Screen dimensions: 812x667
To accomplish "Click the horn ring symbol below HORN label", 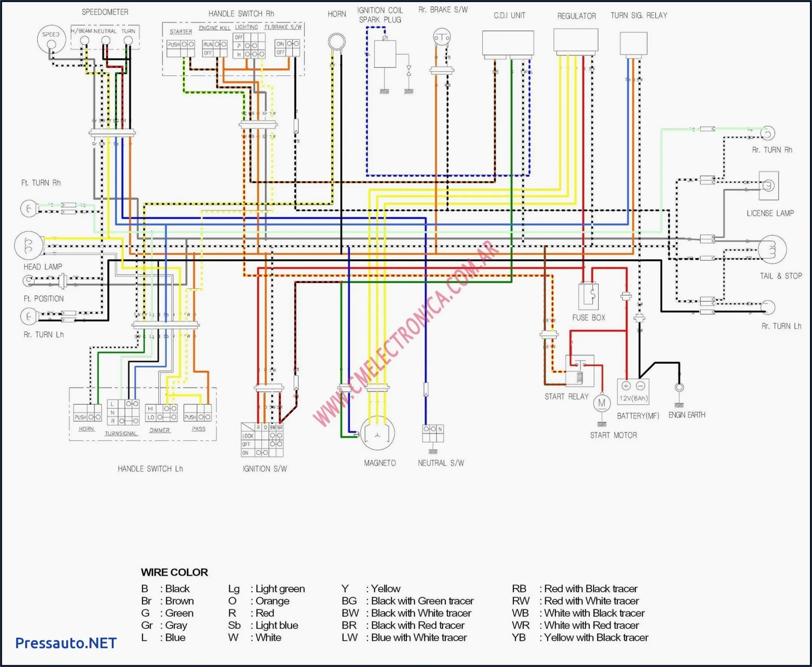I will (337, 41).
